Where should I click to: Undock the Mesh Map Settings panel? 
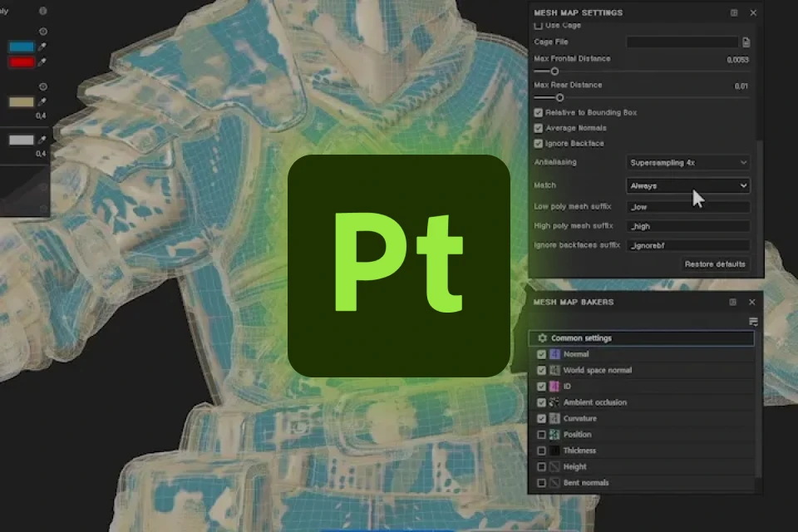coord(734,12)
